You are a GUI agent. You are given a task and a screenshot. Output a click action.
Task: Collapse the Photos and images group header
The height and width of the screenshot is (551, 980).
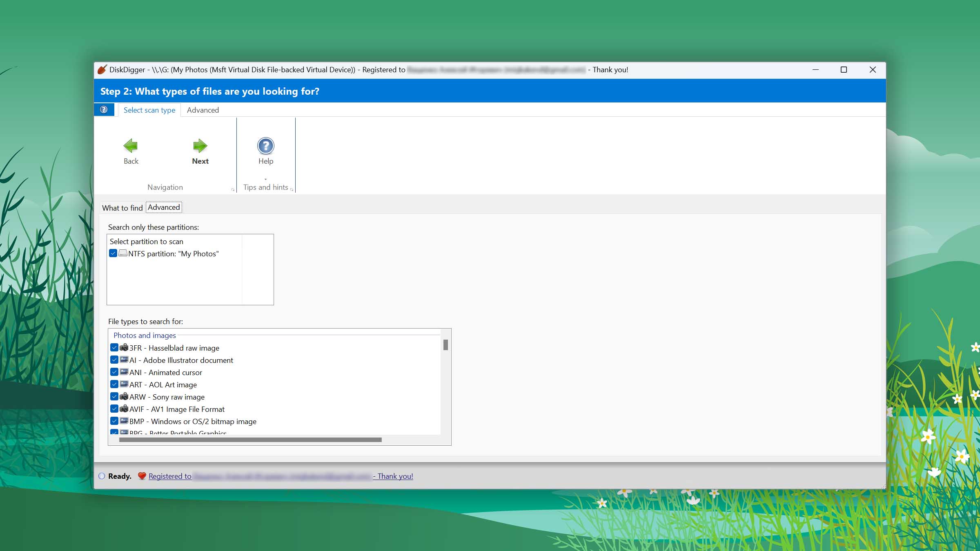point(145,335)
